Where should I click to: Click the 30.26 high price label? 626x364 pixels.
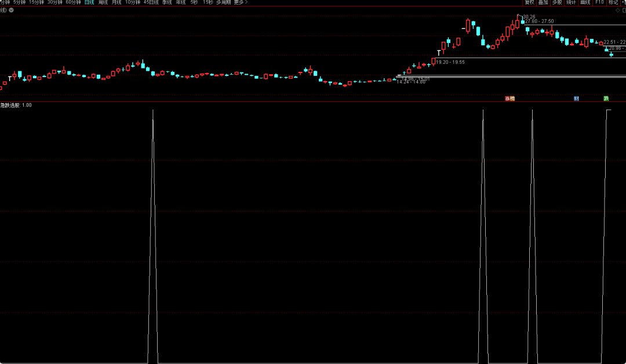click(529, 17)
